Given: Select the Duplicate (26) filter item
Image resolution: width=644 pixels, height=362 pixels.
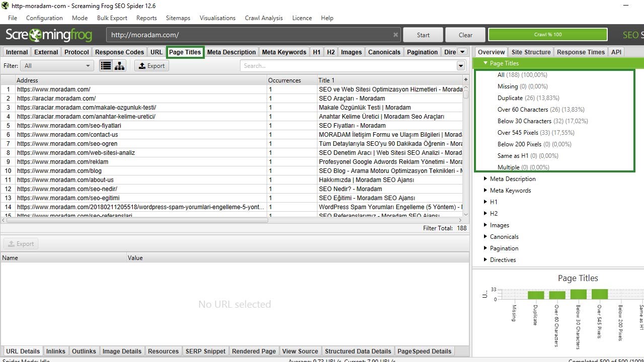Looking at the screenshot, I should coord(528,98).
